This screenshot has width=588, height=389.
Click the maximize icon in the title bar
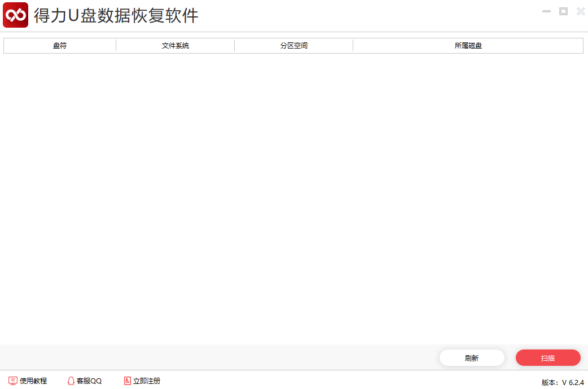(x=563, y=11)
